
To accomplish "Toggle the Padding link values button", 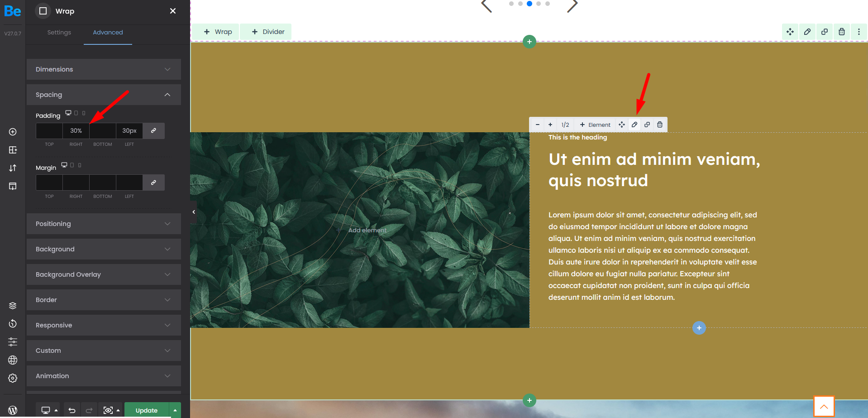I will [154, 131].
